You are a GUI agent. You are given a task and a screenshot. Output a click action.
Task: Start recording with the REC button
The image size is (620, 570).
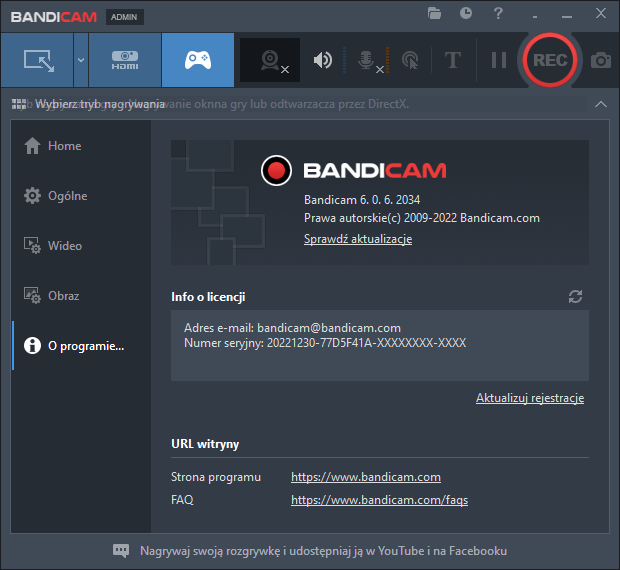tap(550, 60)
